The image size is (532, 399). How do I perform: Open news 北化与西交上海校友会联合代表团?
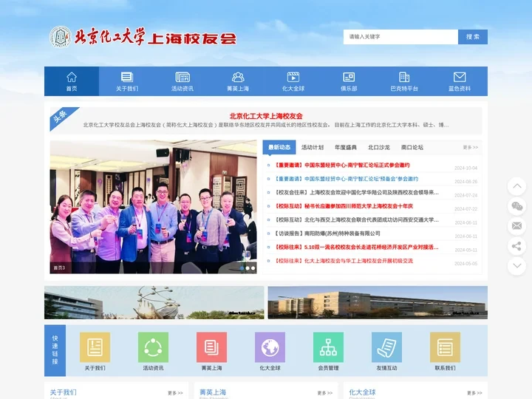(357, 220)
